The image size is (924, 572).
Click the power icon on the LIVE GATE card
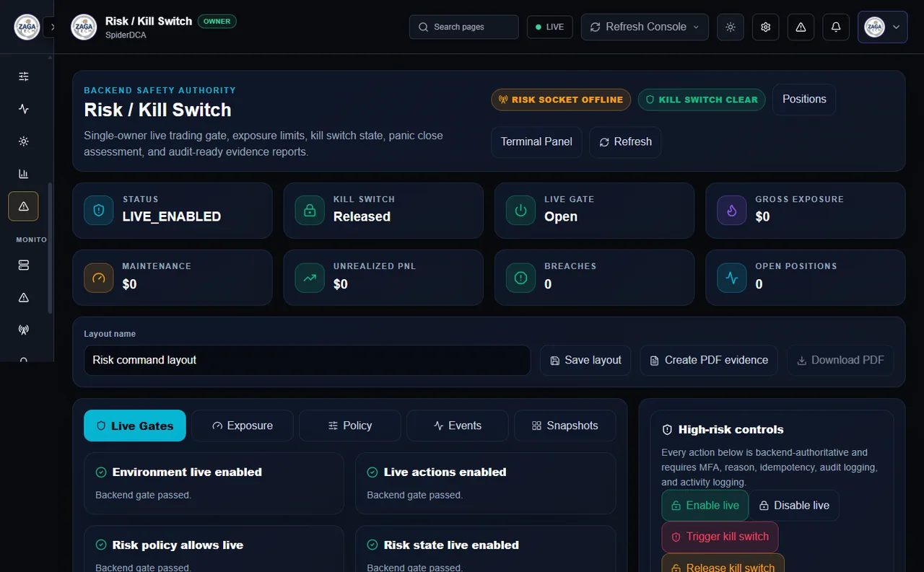coord(520,211)
